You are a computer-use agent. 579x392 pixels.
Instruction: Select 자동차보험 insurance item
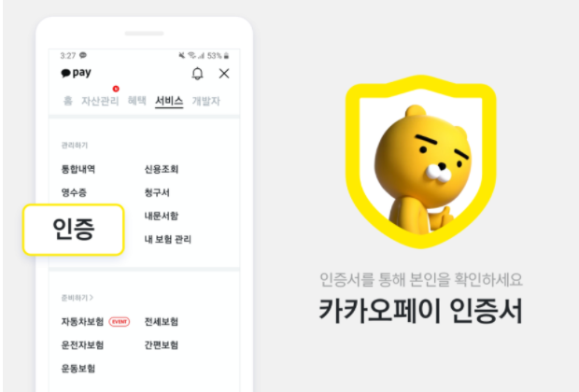(82, 321)
